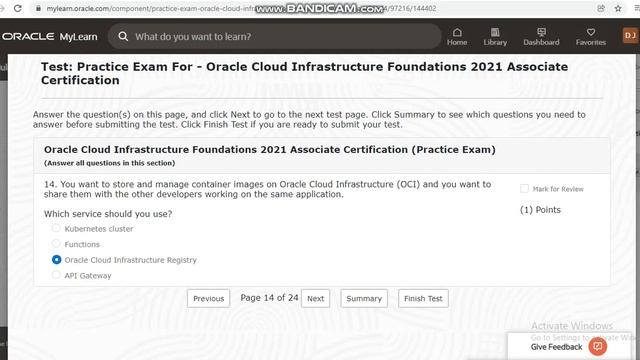Open the Dashboard section
Image resolution: width=640 pixels, height=360 pixels.
click(541, 36)
